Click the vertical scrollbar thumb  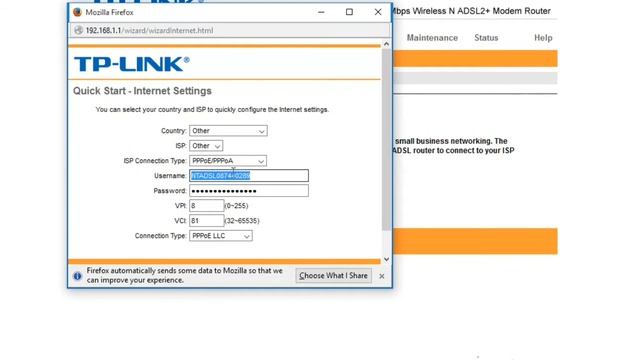(x=386, y=140)
